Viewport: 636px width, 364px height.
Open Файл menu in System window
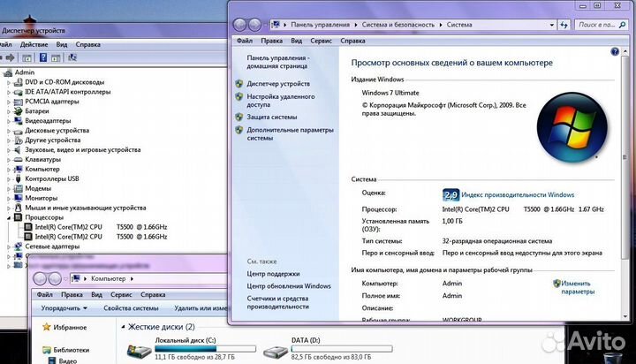point(245,41)
